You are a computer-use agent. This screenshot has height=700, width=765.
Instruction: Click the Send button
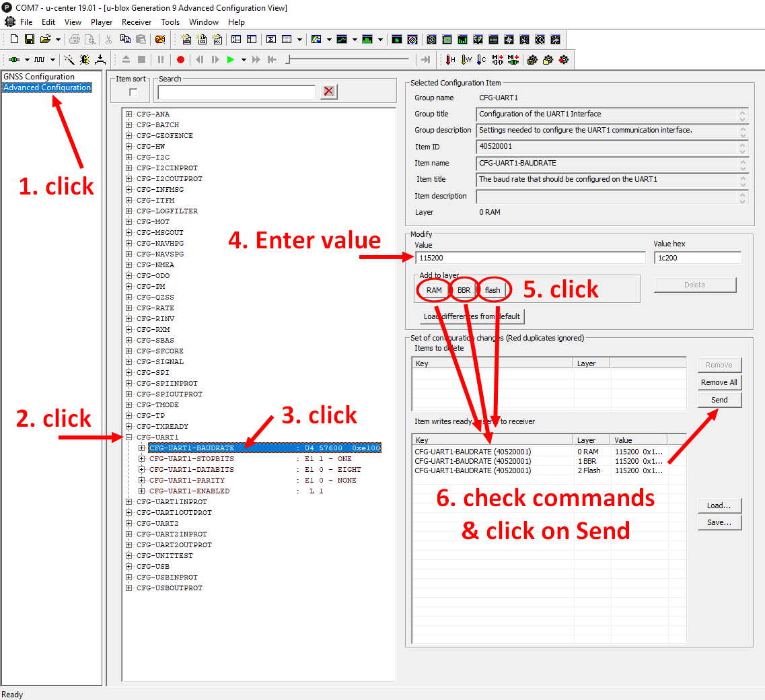[x=719, y=400]
